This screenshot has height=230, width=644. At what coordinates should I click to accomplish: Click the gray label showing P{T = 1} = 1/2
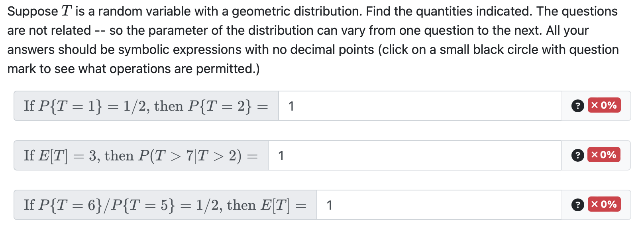click(x=143, y=106)
